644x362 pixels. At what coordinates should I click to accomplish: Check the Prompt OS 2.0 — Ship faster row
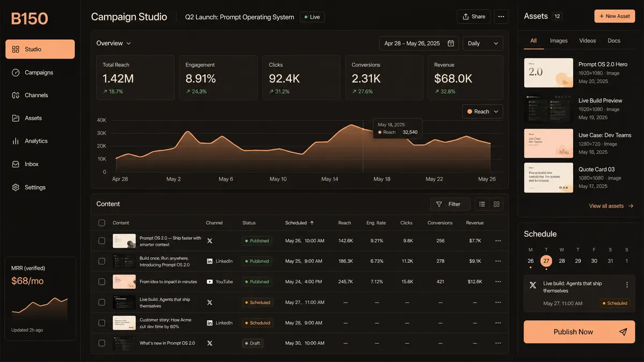tap(102, 241)
